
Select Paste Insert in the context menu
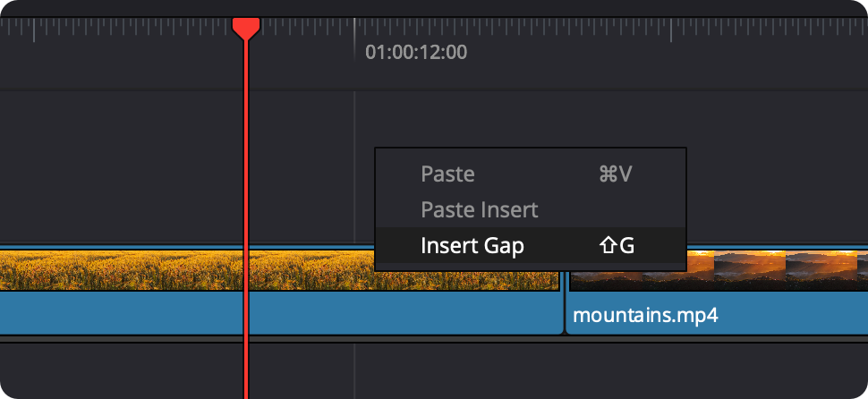479,210
